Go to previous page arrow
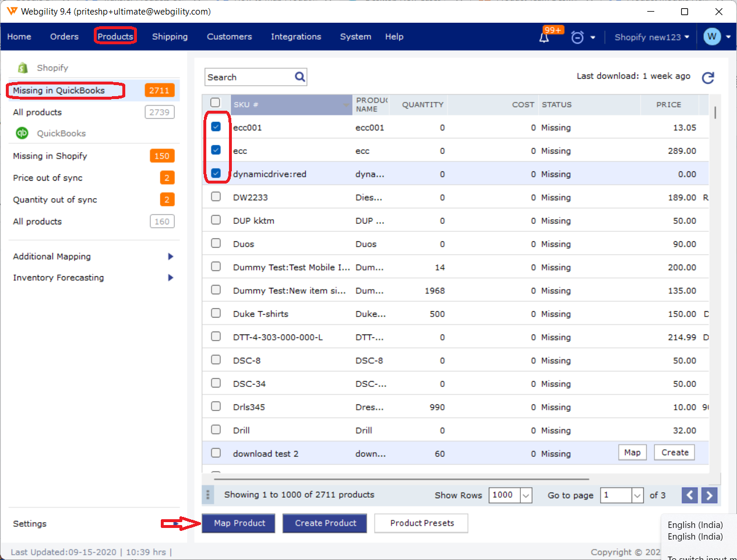This screenshot has width=737, height=560. tap(690, 495)
